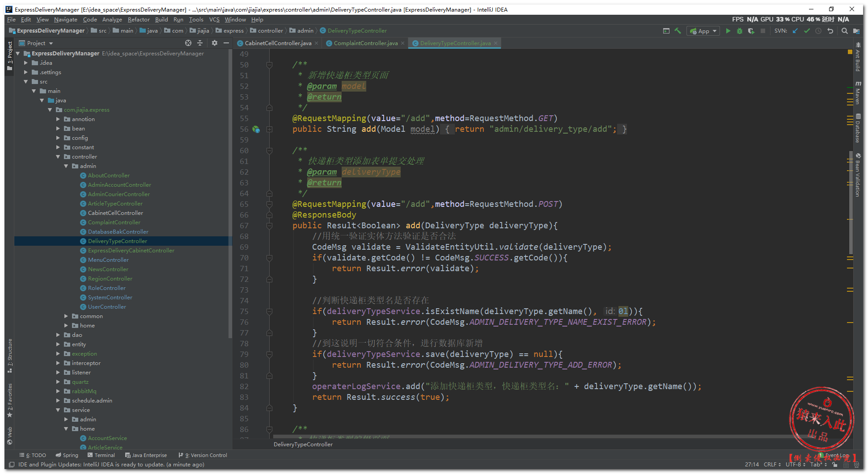Click the SVN commit green checkmark

point(807,31)
